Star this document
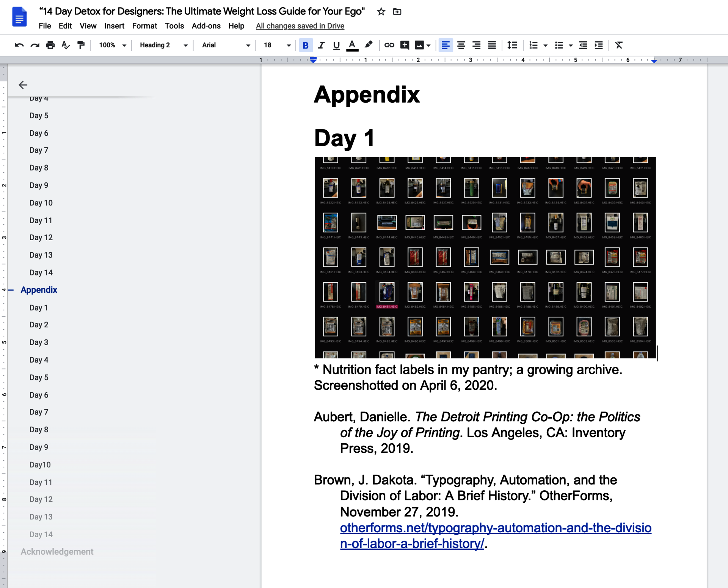 point(381,12)
